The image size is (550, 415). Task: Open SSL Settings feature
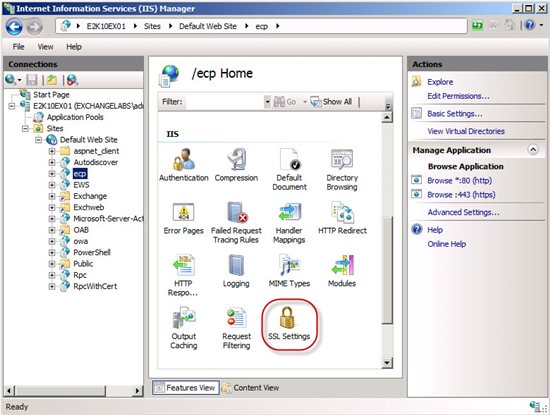(x=289, y=323)
